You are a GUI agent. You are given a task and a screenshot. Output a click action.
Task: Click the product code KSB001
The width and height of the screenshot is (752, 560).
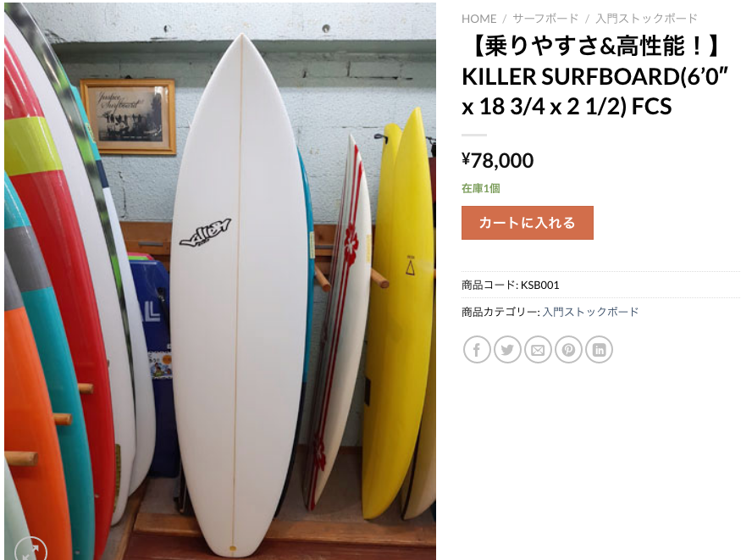[x=540, y=285]
